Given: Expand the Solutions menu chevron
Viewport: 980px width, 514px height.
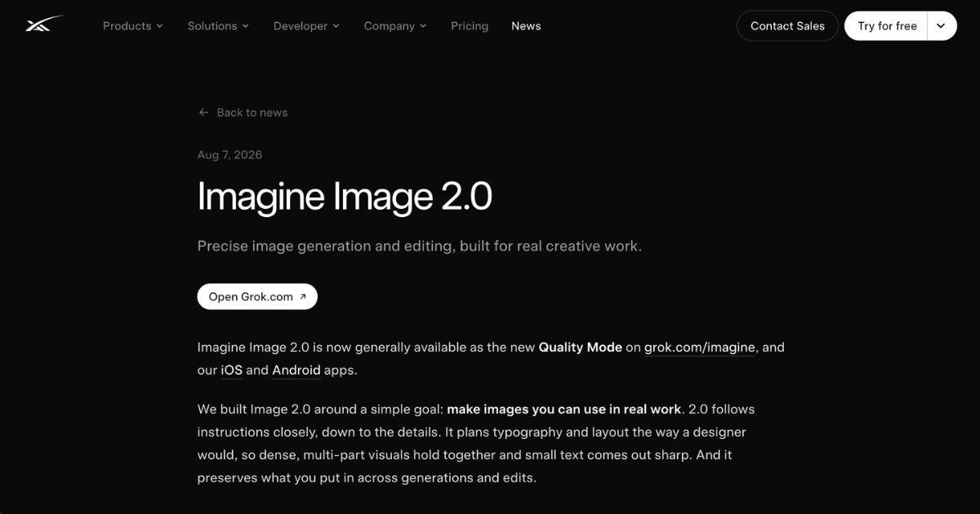Looking at the screenshot, I should tap(245, 26).
